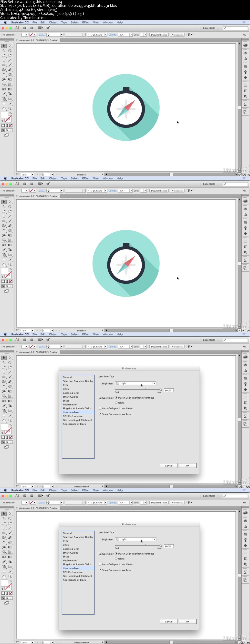Expand the 3 pt. Round brush dropdown in the top frame

[106, 35]
